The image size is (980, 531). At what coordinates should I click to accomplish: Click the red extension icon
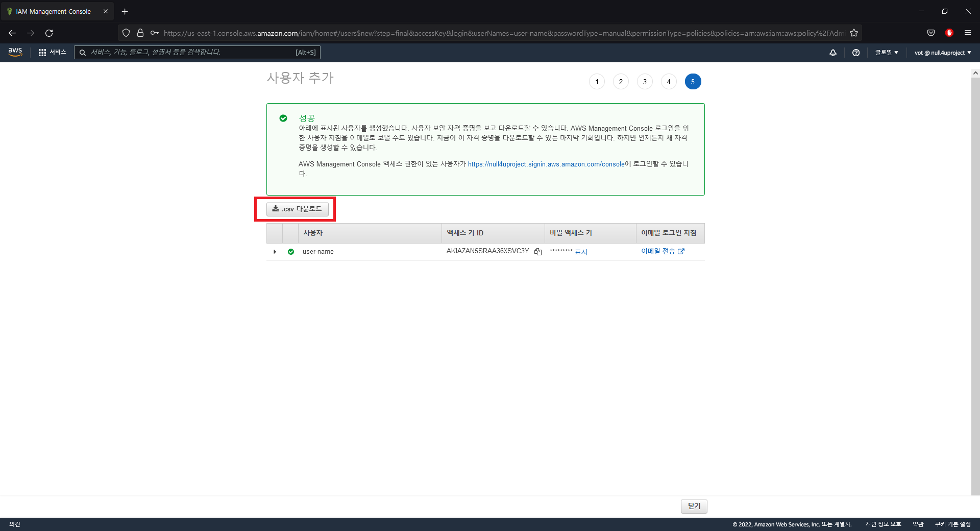949,33
